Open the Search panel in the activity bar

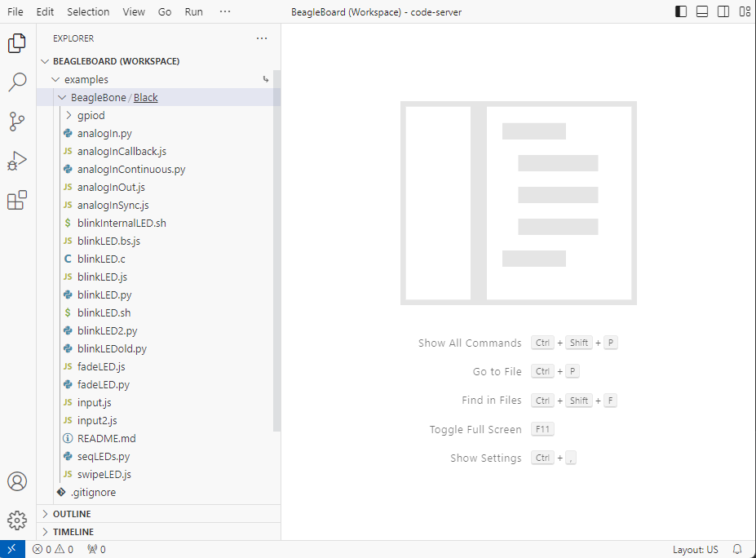[x=17, y=82]
